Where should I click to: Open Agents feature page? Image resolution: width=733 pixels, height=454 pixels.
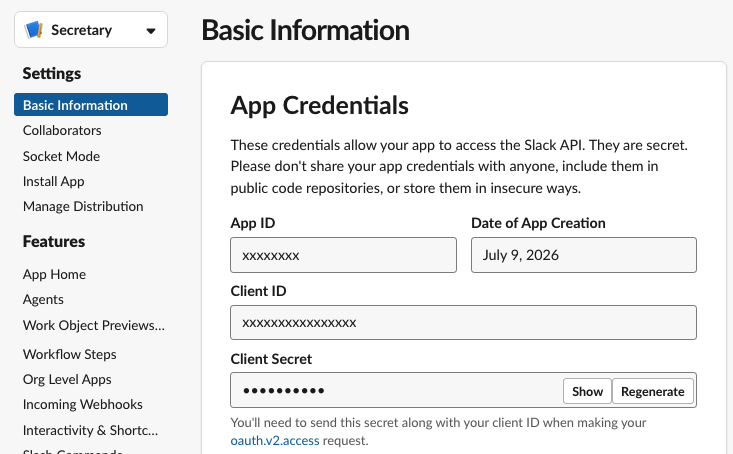coord(43,300)
